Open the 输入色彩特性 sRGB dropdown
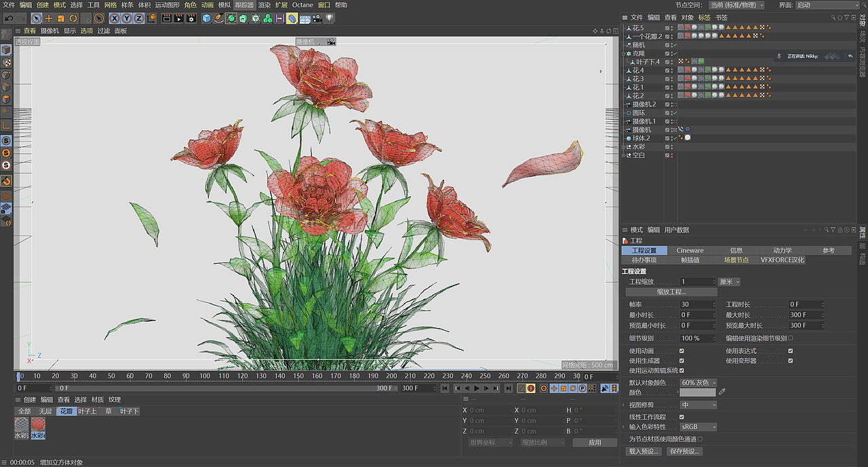Screen dimensions: 868x467 698,427
